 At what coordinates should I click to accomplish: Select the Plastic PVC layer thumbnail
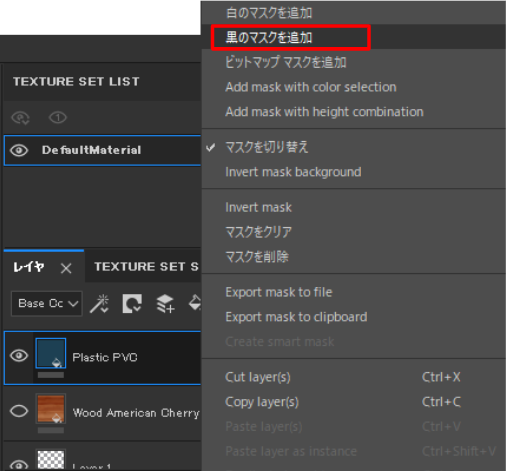point(51,353)
